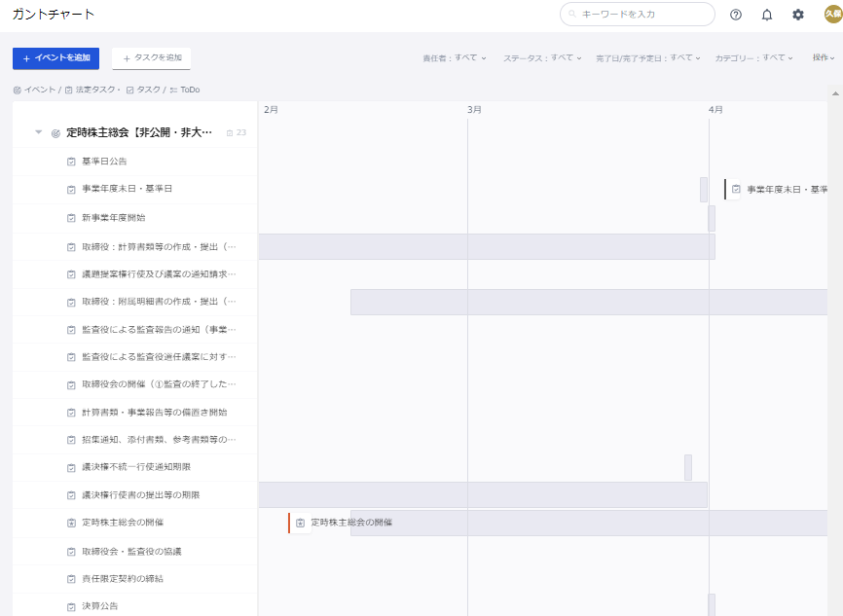Open the help question mark icon
Viewport: 843px width, 616px height.
pos(736,15)
